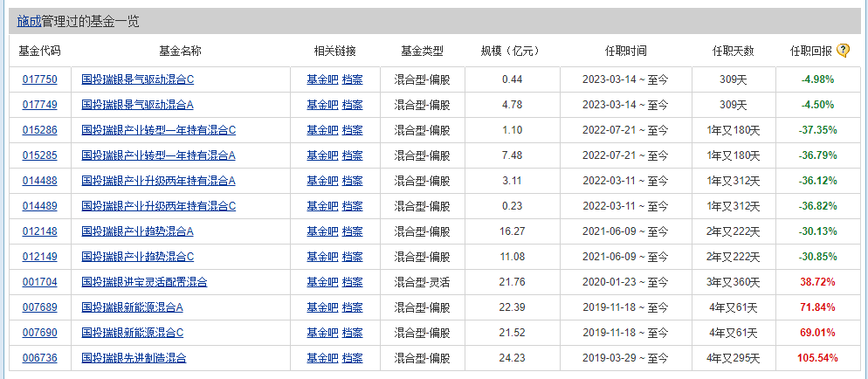This screenshot has height=379, width=868.
Task: Open 档案 link in the 012149 row
Action: tap(352, 257)
